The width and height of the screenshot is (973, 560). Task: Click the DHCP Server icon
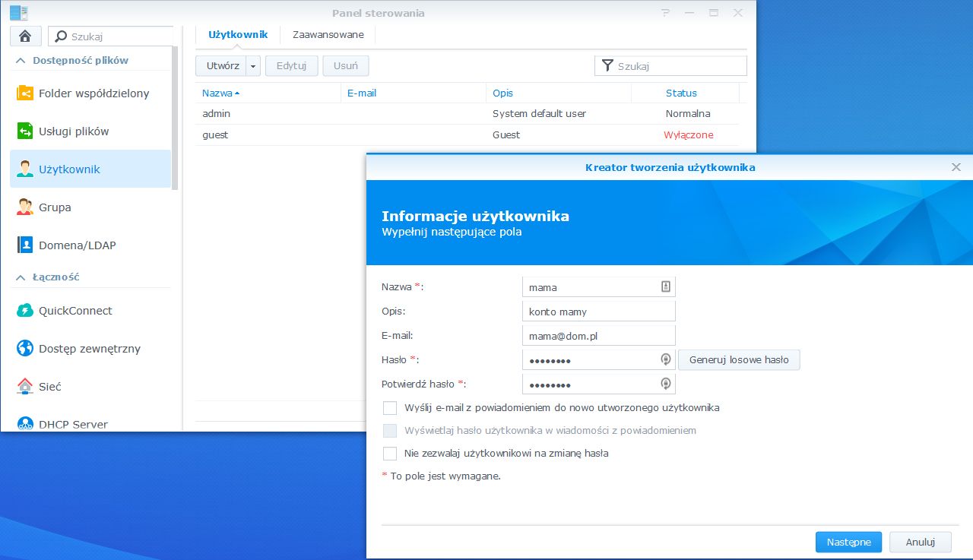(25, 424)
